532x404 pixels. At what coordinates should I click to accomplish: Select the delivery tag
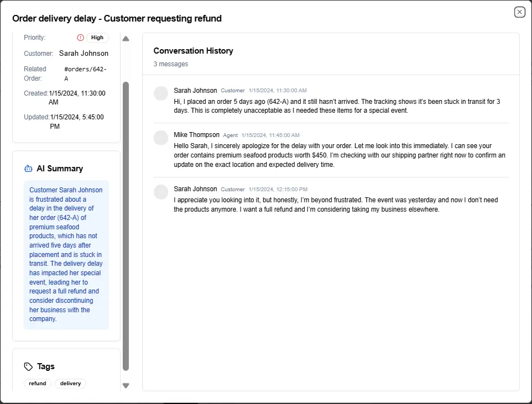(x=70, y=384)
